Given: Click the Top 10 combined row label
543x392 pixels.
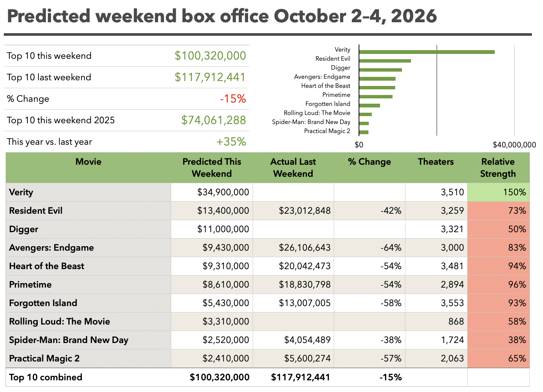Looking at the screenshot, I should point(46,377).
